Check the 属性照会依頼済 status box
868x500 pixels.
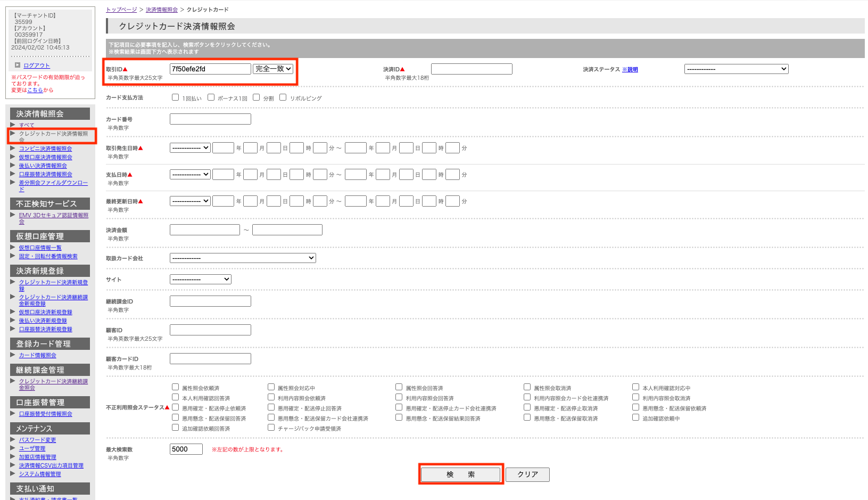(175, 387)
